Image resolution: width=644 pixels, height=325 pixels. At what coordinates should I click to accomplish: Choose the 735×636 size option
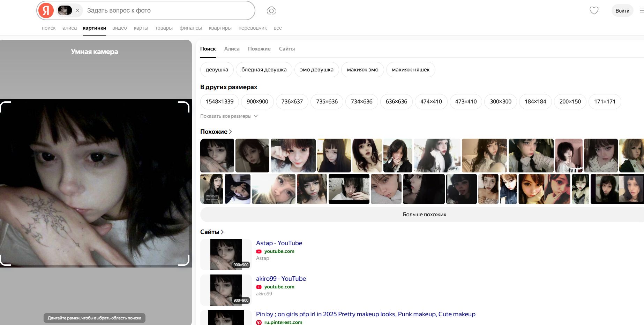coord(327,102)
